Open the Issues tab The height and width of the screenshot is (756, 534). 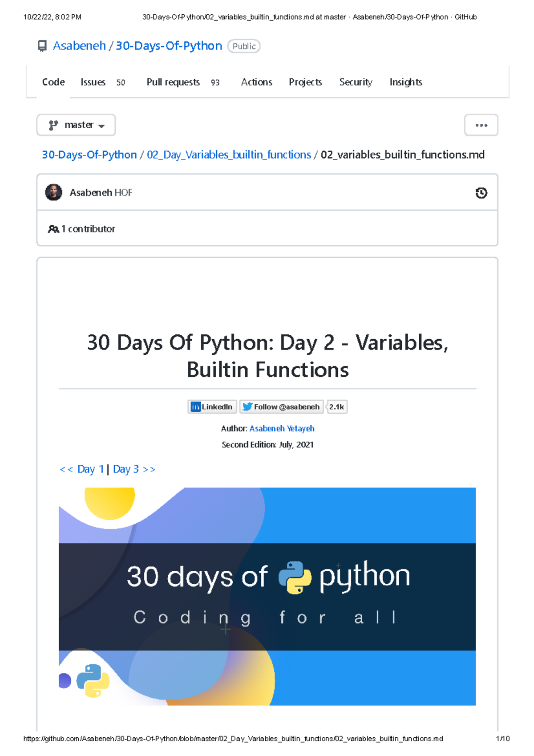pyautogui.click(x=93, y=82)
